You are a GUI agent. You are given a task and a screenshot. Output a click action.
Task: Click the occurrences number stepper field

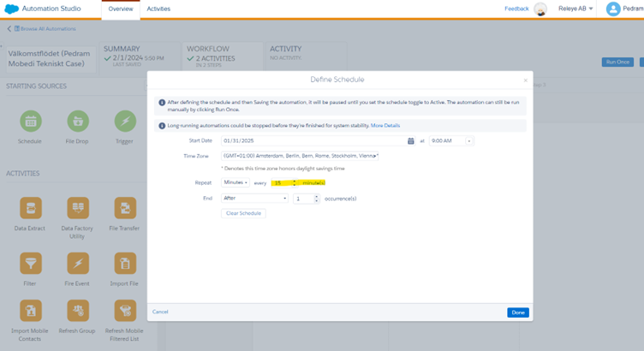304,198
